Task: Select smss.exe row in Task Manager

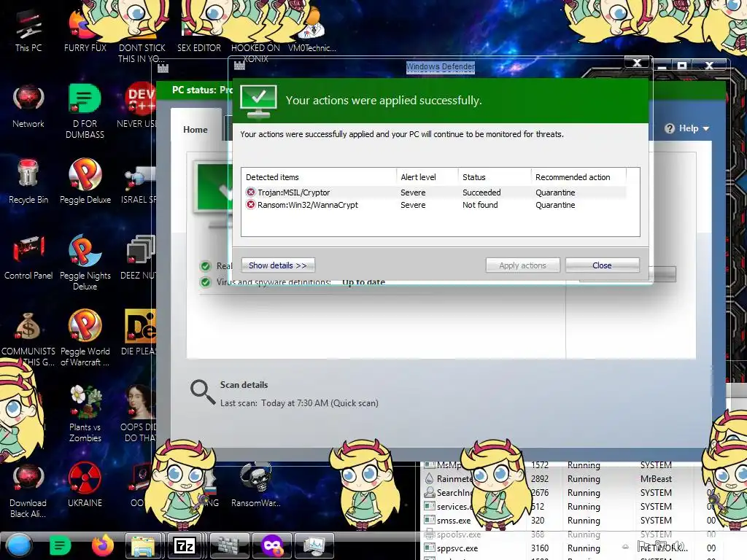Action: coord(572,521)
